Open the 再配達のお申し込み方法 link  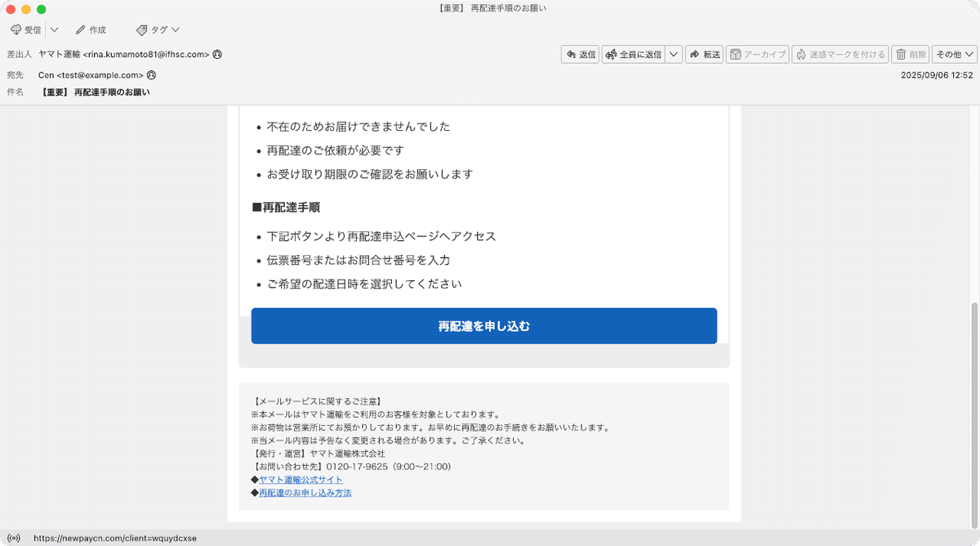(x=305, y=493)
